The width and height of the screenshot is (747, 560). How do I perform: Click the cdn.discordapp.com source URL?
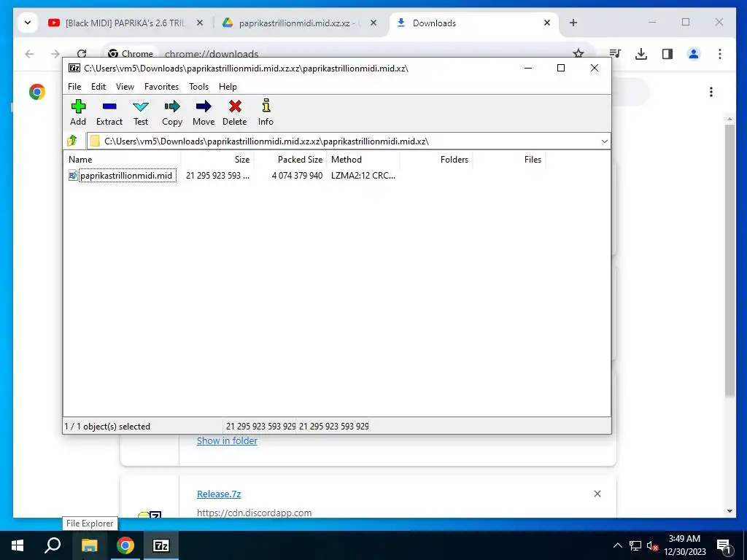pyautogui.click(x=255, y=513)
